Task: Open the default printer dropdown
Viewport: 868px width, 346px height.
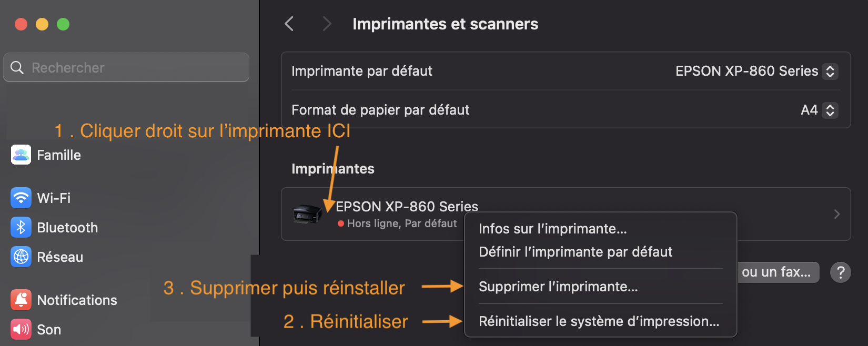Action: pos(830,71)
